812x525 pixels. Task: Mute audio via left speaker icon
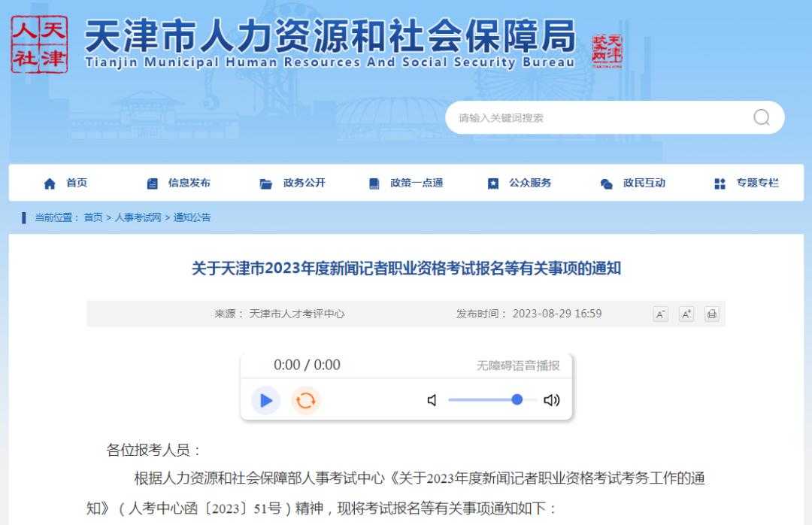tap(432, 401)
